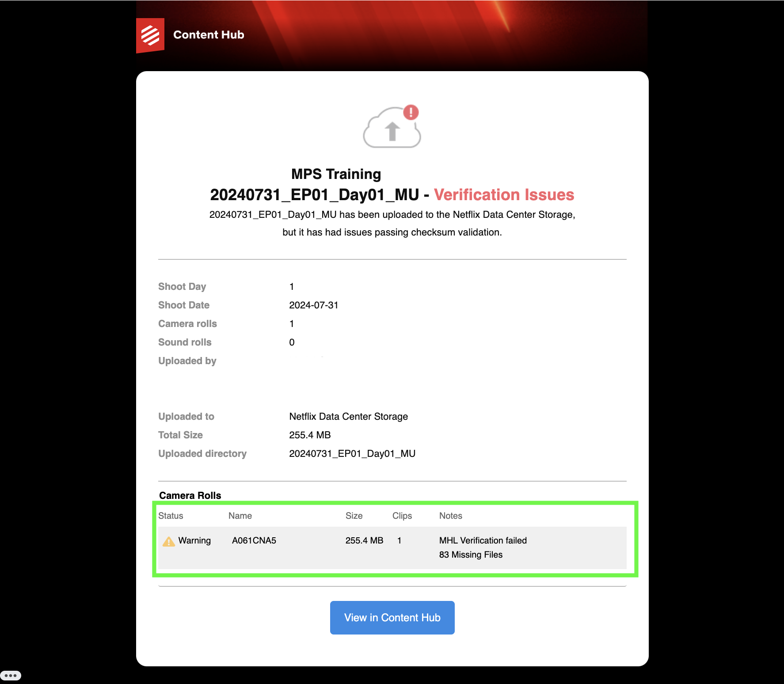Click the Size column header
Screen dimensions: 784x684
point(354,516)
